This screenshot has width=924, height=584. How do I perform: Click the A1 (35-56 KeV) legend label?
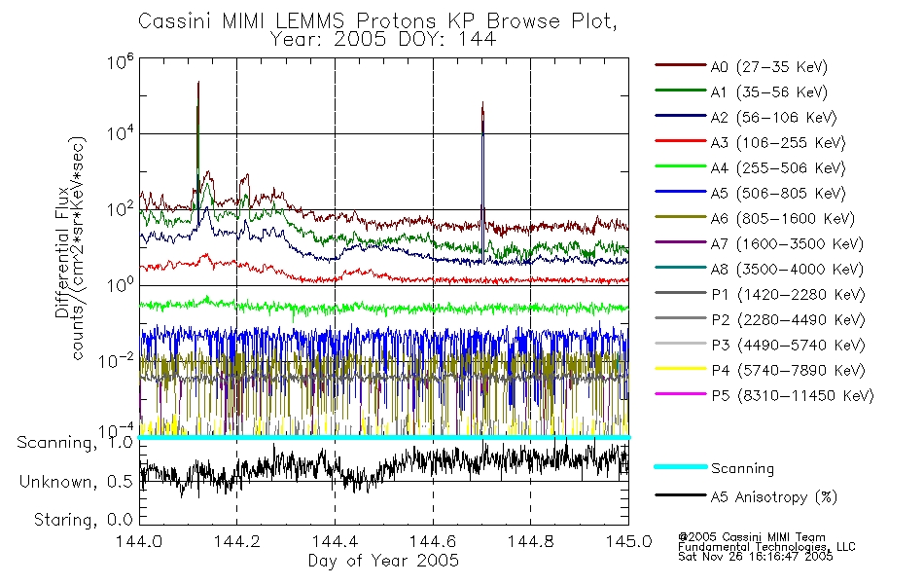click(x=768, y=92)
